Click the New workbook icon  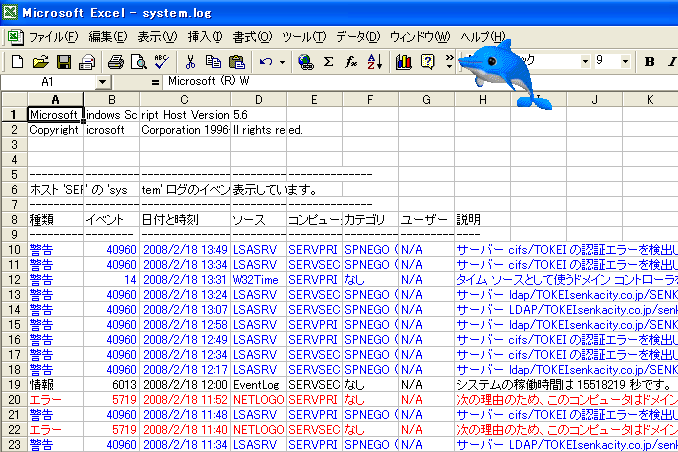(x=17, y=62)
